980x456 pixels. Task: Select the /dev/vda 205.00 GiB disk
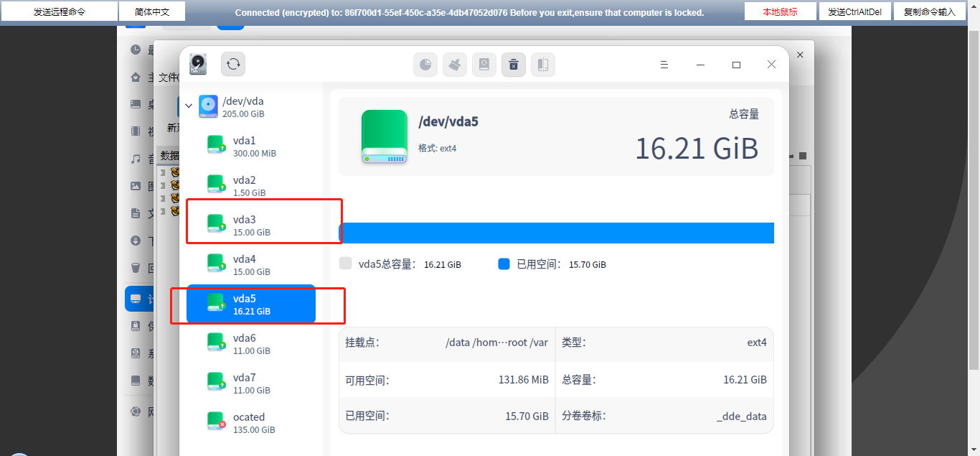pyautogui.click(x=251, y=106)
